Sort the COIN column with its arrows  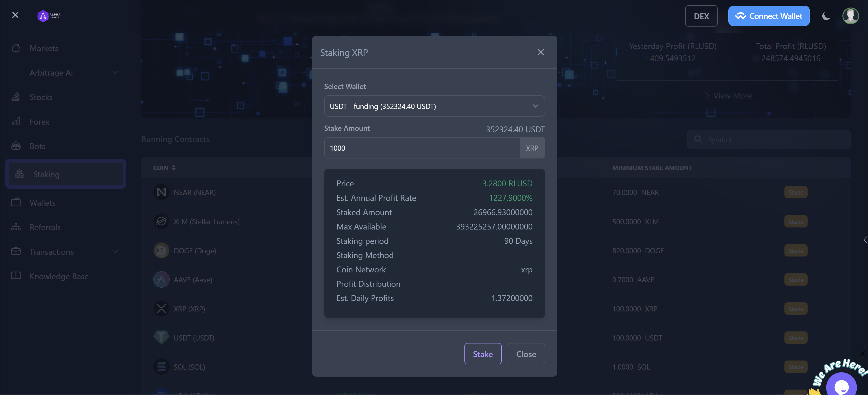pyautogui.click(x=174, y=167)
